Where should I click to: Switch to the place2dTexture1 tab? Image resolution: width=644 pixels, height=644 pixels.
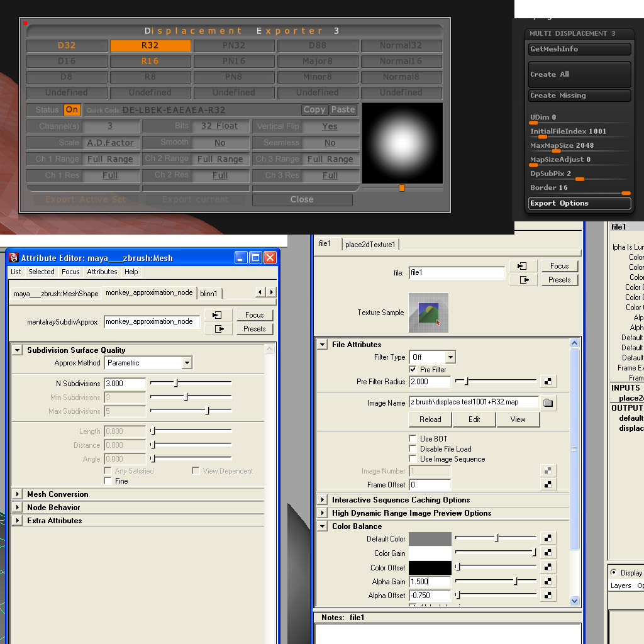pyautogui.click(x=370, y=245)
